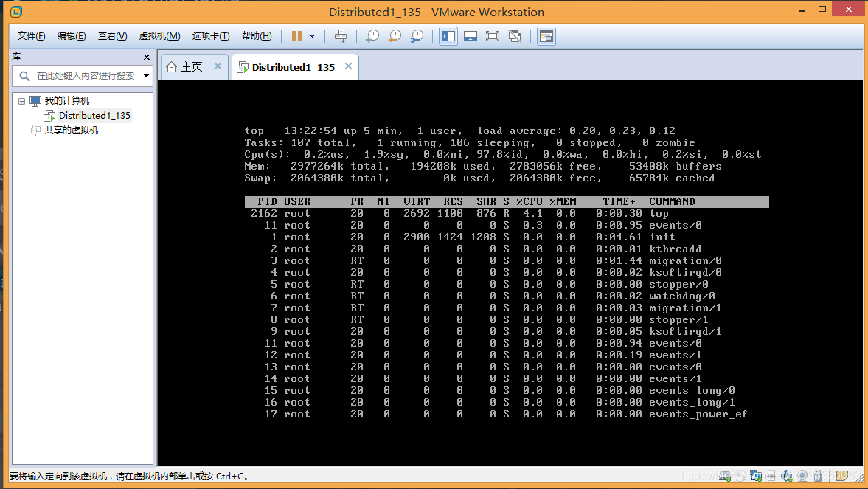Select Distributed1_135 in library tree

click(94, 116)
